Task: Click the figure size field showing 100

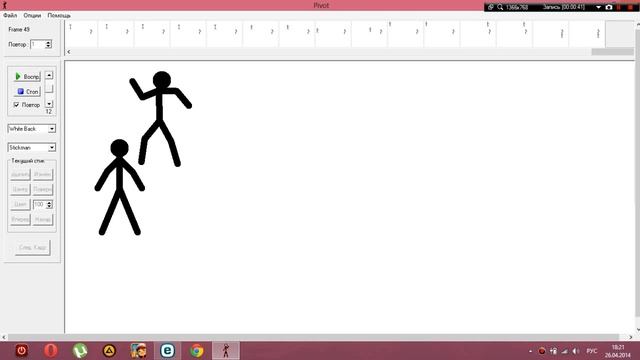Action: (39, 204)
